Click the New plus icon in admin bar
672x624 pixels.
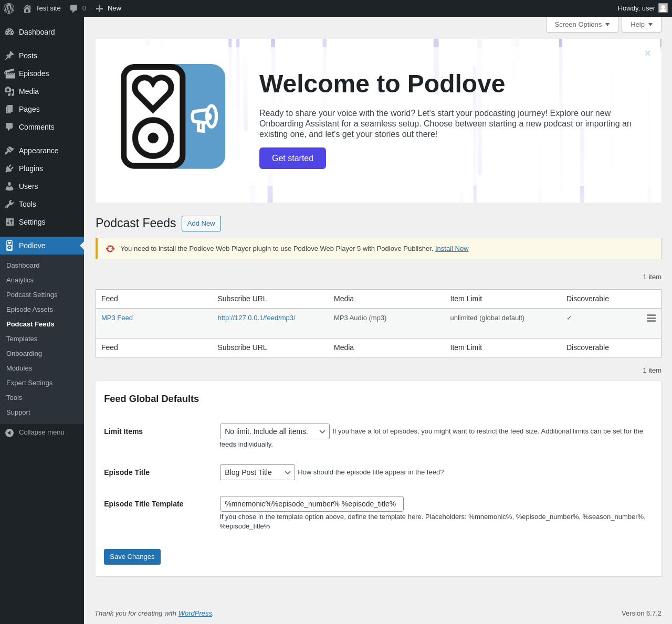point(99,8)
